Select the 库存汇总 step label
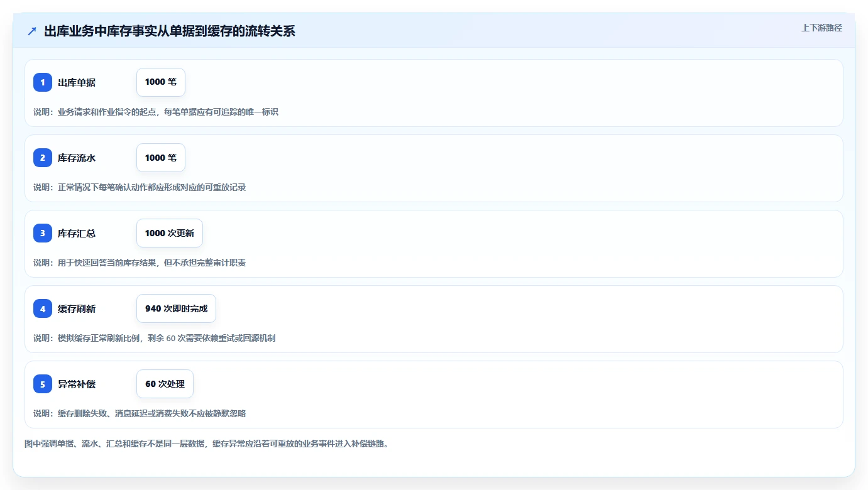 point(77,233)
